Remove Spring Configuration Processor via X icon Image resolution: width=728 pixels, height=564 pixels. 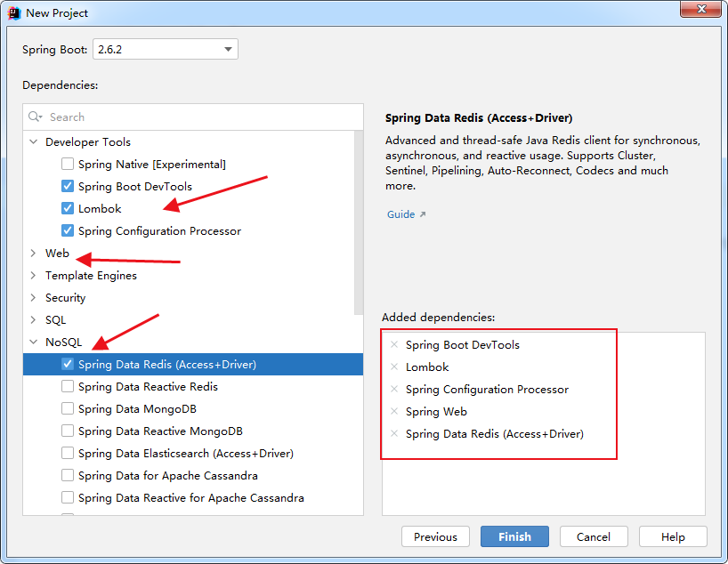click(394, 389)
